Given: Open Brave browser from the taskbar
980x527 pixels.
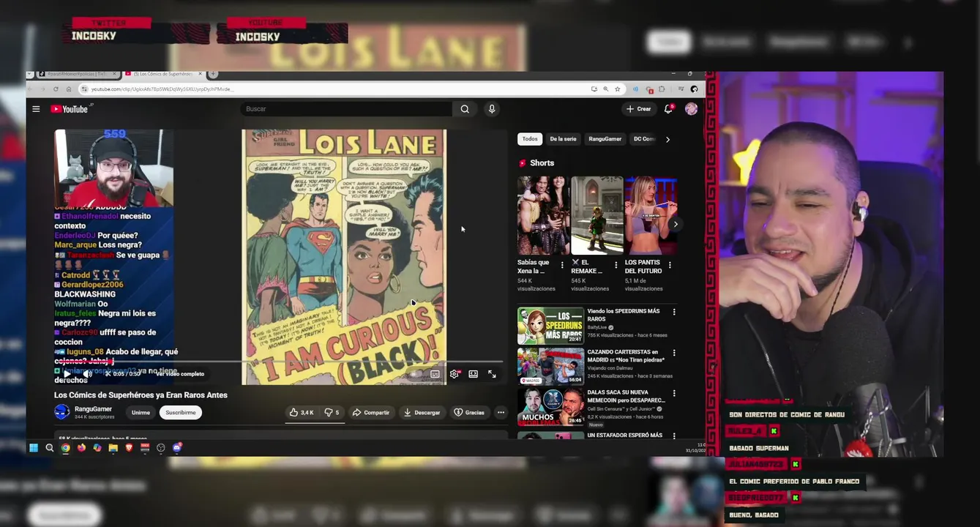Looking at the screenshot, I should click(x=130, y=448).
